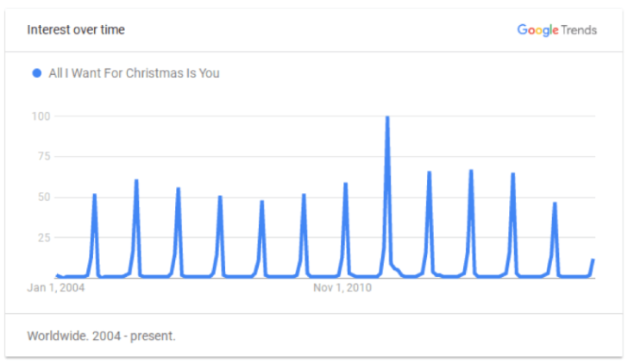The height and width of the screenshot is (364, 628).
Task: Click the 100 y-axis label
Action: (41, 116)
